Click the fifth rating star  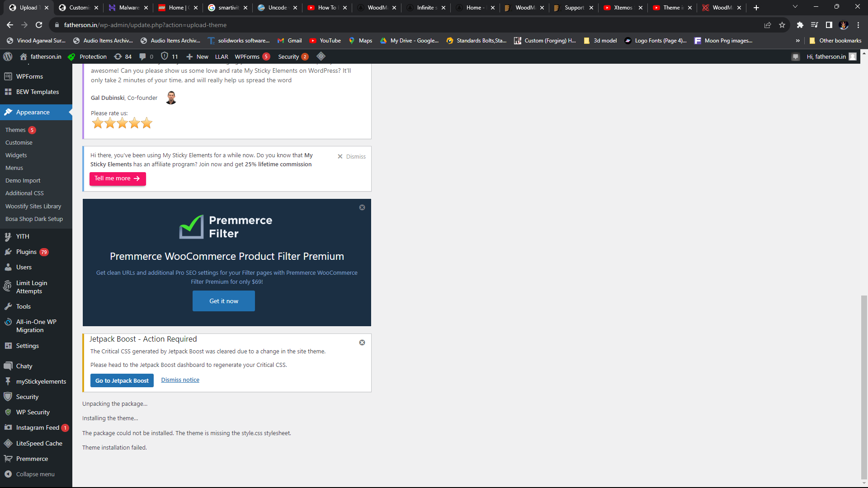point(147,123)
